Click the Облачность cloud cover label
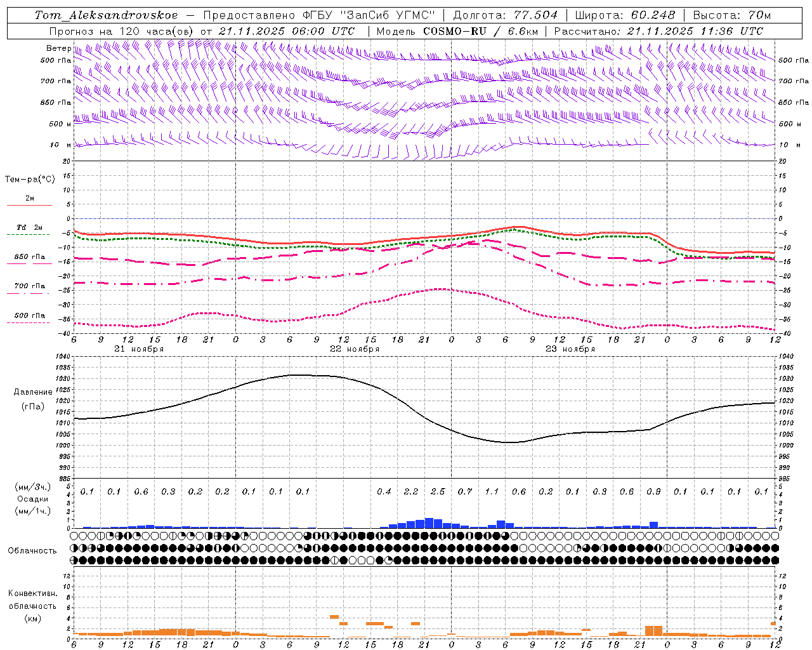Image resolution: width=812 pixels, height=650 pixels. [32, 551]
